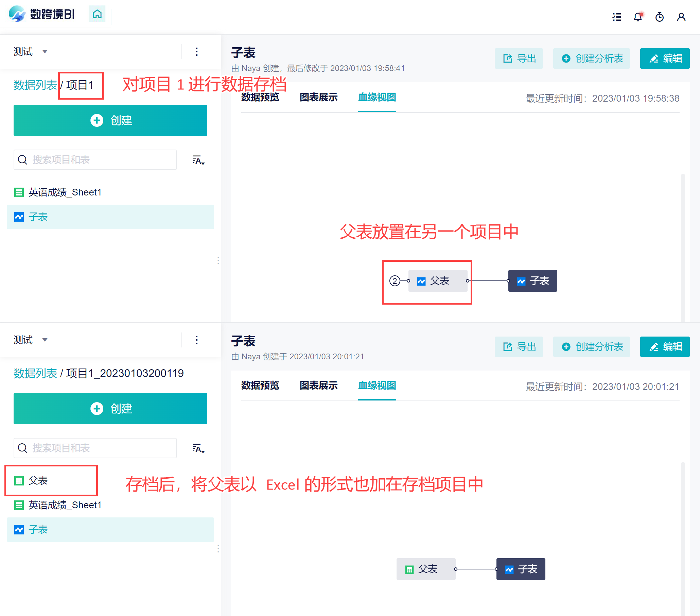Click upper 数据列表 breadcrumb link
This screenshot has height=616, width=700.
tap(35, 85)
